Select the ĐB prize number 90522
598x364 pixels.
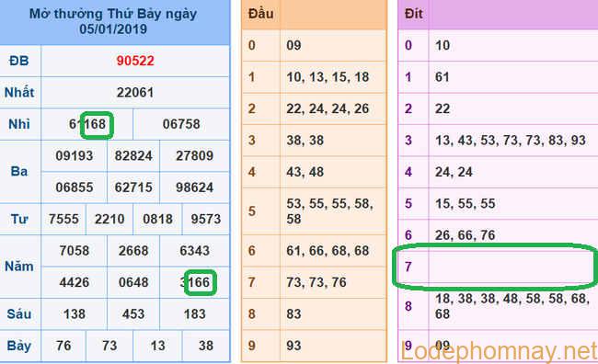[135, 61]
